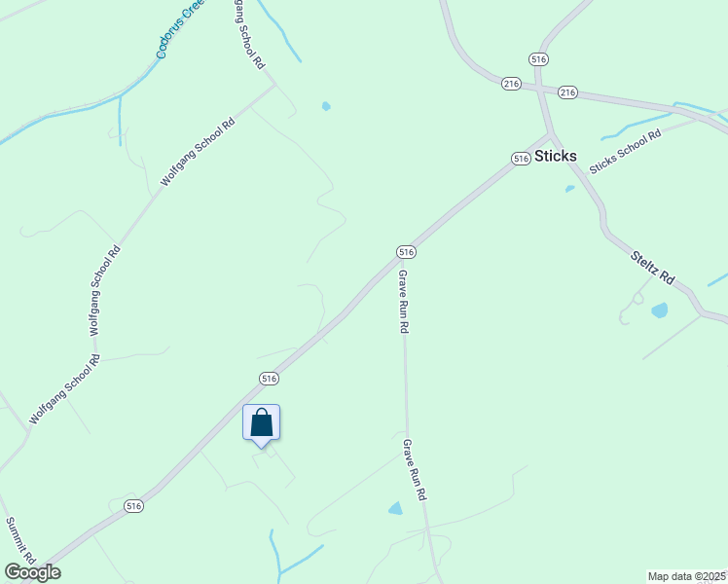This screenshot has height=584, width=728.
Task: Click the shopping bag map marker
Action: 262,424
